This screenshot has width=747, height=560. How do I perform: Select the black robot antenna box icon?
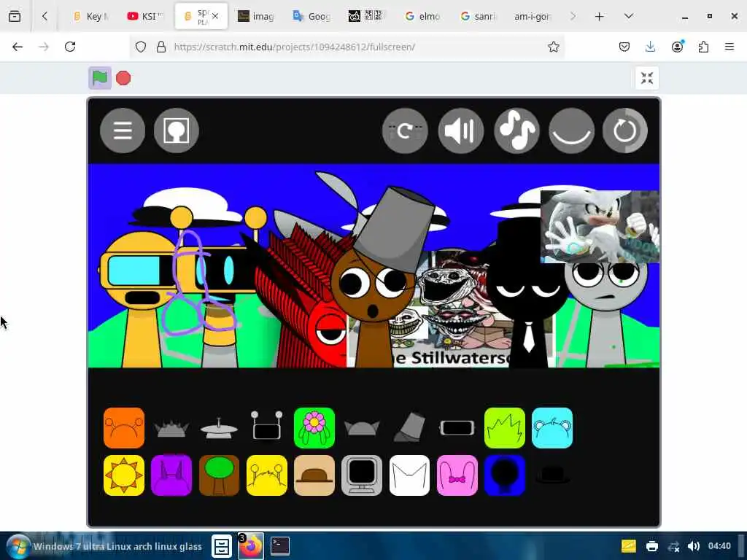pyautogui.click(x=267, y=426)
